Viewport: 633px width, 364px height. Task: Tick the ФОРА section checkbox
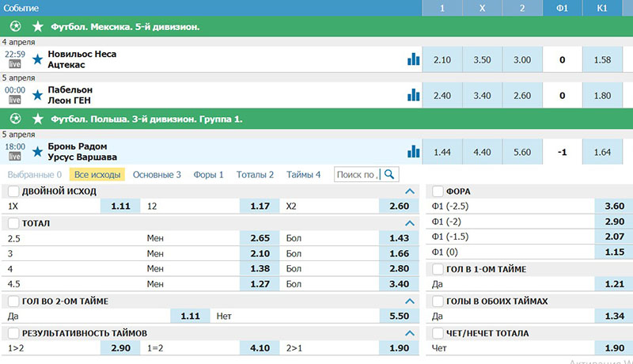[438, 191]
